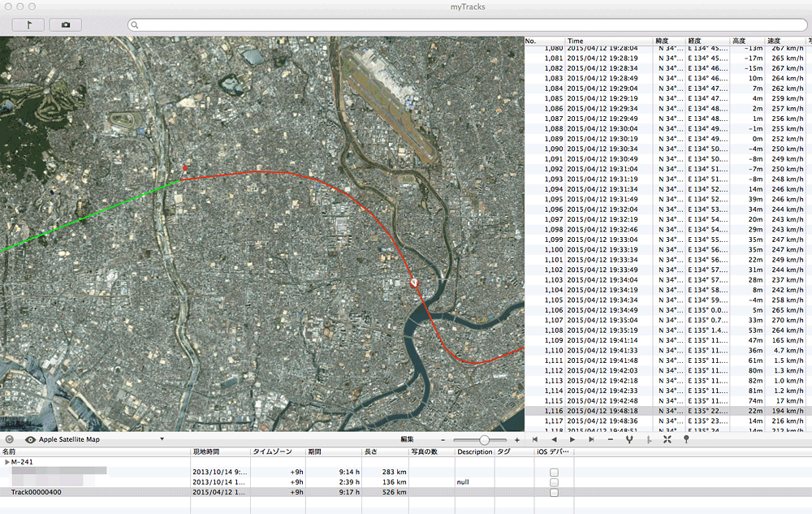The image size is (812, 514).
Task: Click the fit-to-screen arrows icon
Action: point(667,439)
